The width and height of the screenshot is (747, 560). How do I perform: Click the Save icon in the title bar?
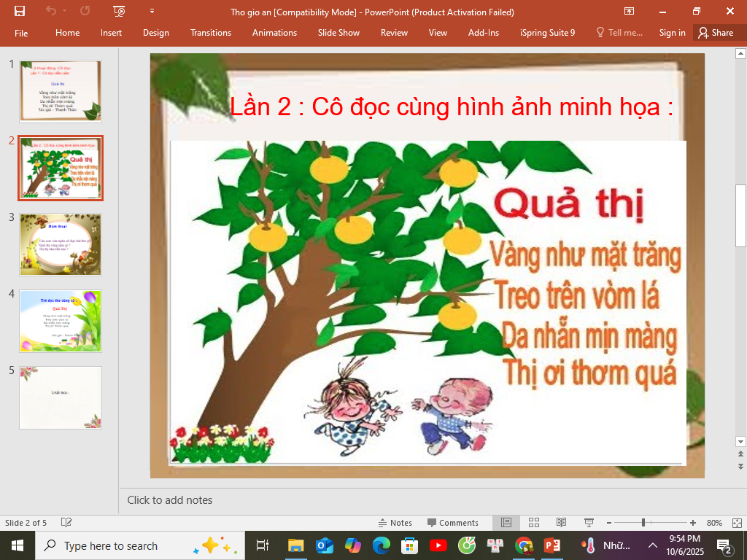pyautogui.click(x=20, y=11)
